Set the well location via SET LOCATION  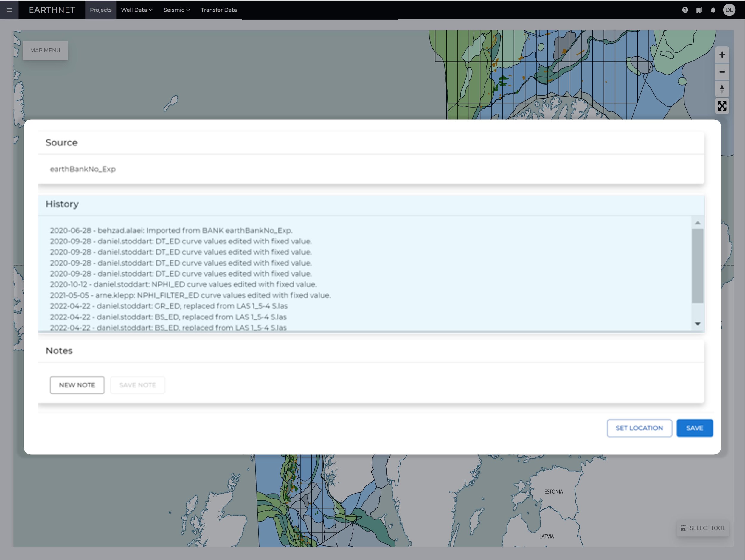639,428
